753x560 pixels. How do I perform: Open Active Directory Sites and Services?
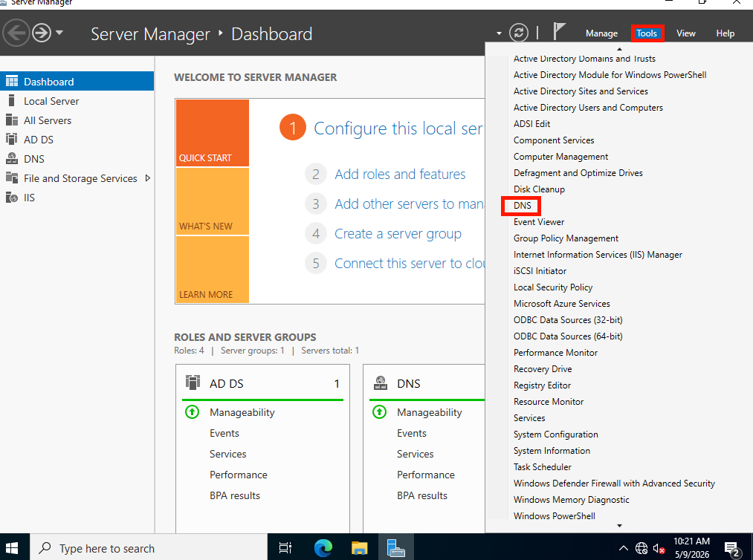(x=581, y=91)
